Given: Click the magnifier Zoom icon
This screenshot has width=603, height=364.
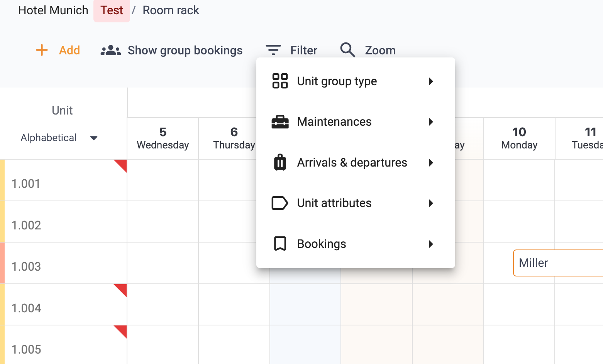Looking at the screenshot, I should pyautogui.click(x=347, y=50).
